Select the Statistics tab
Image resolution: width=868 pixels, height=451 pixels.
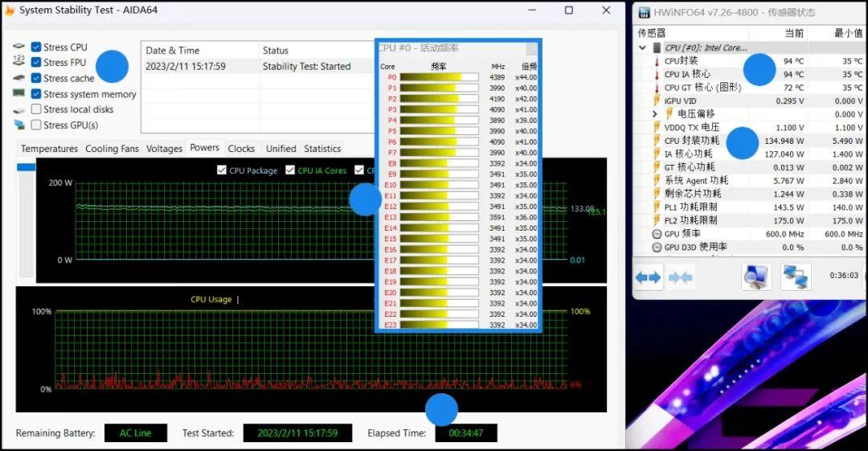(x=322, y=149)
